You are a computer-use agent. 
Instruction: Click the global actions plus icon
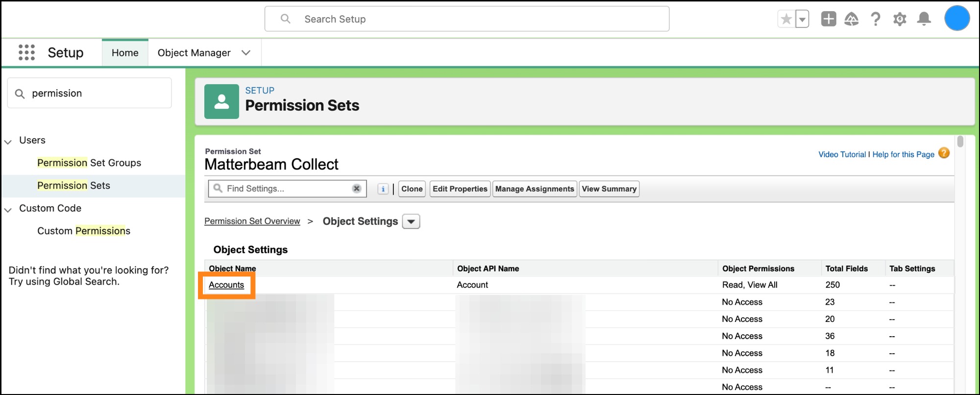[x=829, y=19]
